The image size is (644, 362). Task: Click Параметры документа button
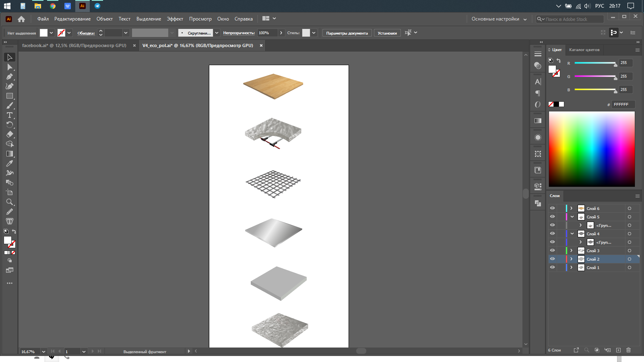(347, 33)
